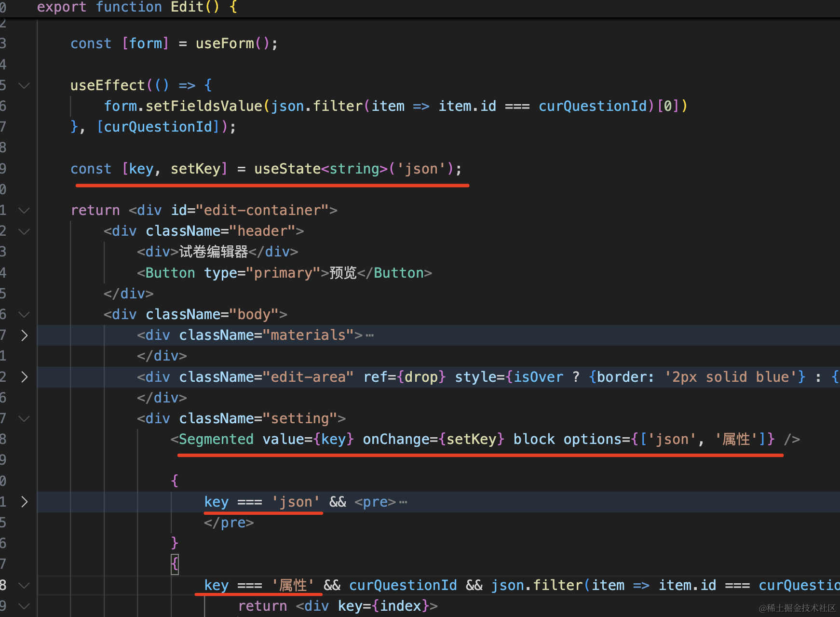Click the [0] index after the filter call
The image size is (840, 617).
coord(668,106)
